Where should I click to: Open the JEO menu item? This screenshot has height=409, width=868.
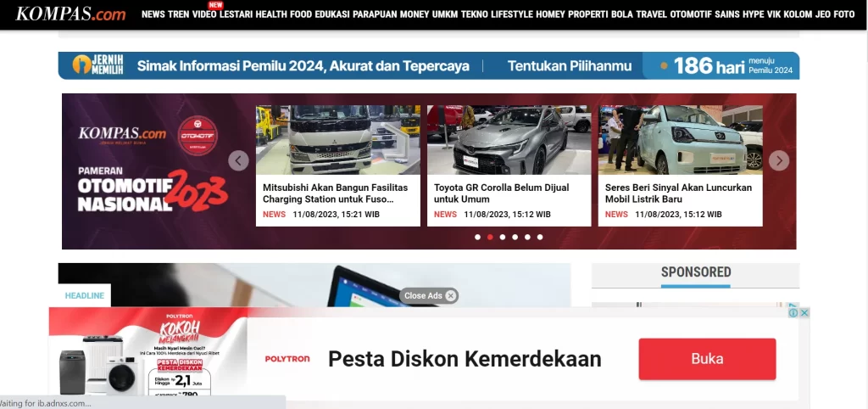coord(823,14)
